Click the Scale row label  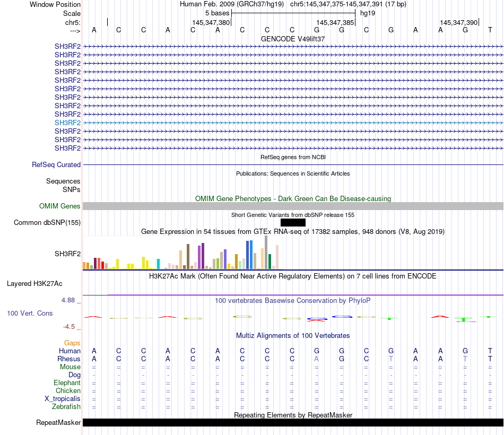coord(72,13)
